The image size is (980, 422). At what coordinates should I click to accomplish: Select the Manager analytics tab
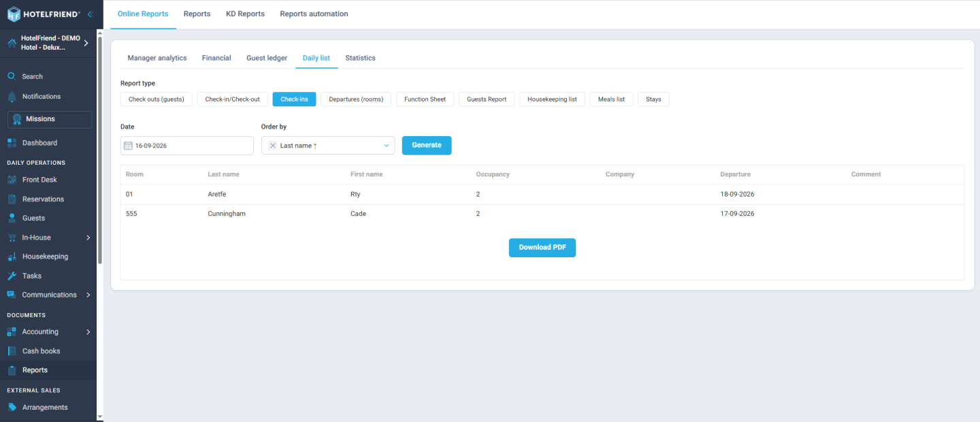[157, 58]
